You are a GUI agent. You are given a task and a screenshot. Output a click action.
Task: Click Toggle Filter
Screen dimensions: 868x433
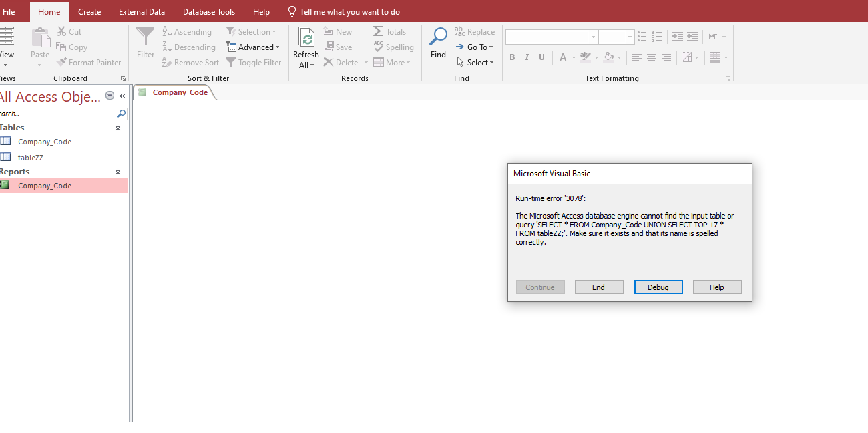[x=254, y=63]
